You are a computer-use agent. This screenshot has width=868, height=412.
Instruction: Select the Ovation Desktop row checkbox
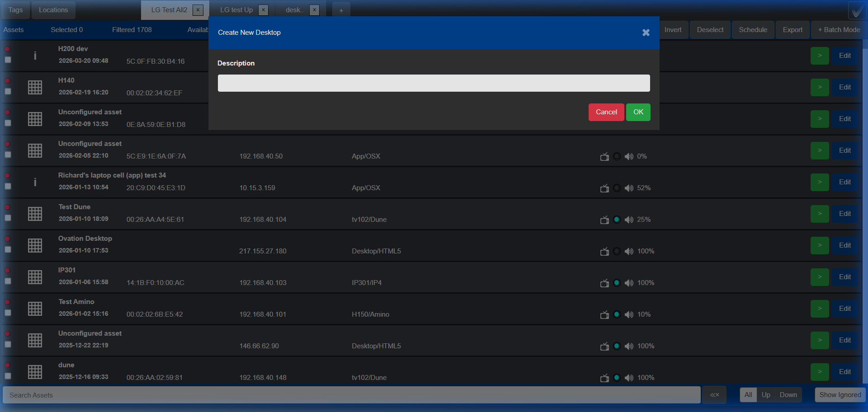[x=8, y=249]
